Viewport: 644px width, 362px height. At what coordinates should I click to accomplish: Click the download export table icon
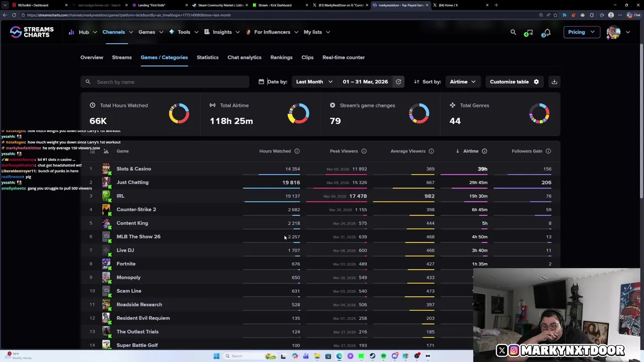pyautogui.click(x=554, y=81)
